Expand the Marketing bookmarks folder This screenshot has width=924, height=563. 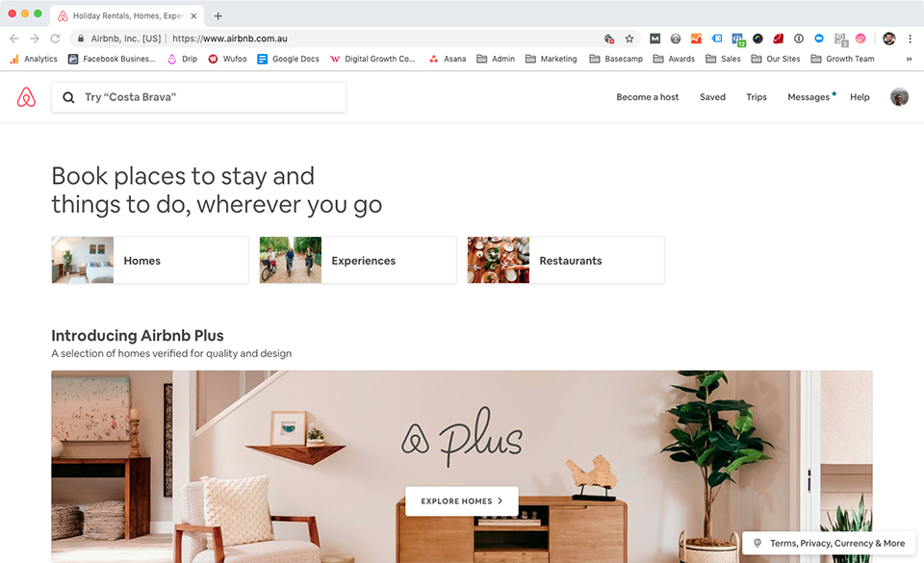click(552, 59)
